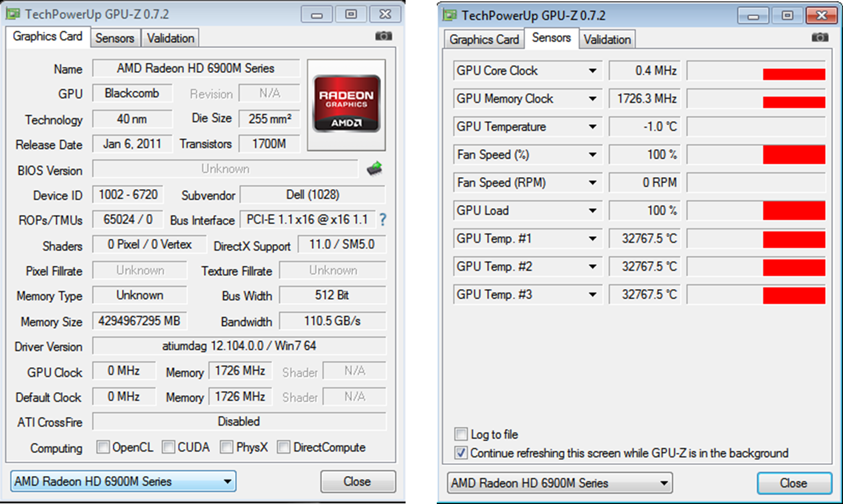Click the GPU Load red graph bar
This screenshot has width=843, height=504.
[x=793, y=211]
